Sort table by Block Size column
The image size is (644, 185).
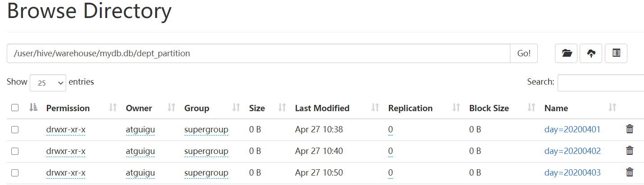tap(489, 108)
